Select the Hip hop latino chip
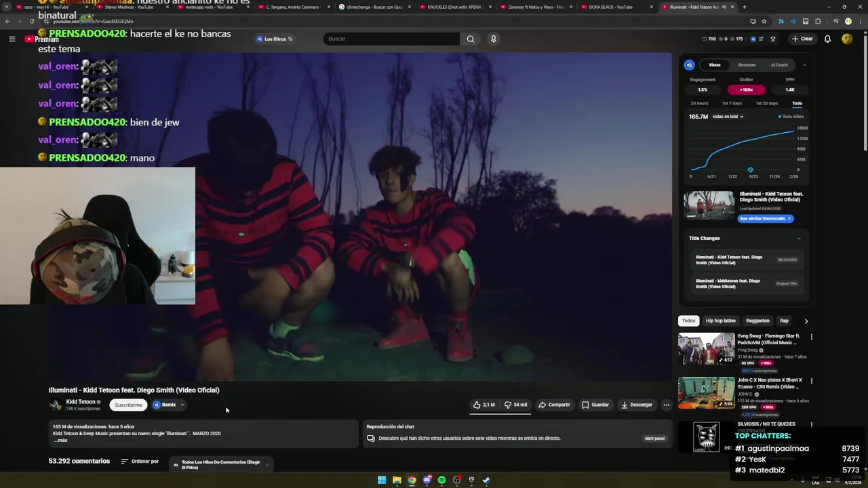Screen dimensions: 868x488 (x=720, y=321)
